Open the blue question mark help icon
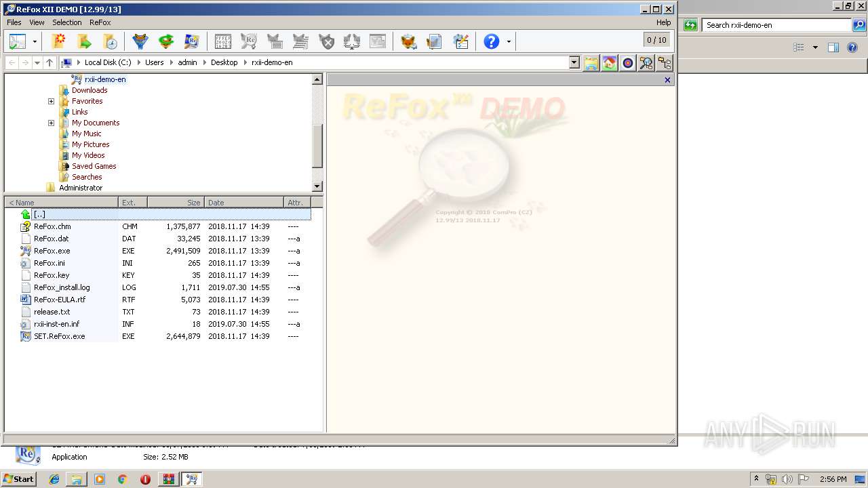Image resolution: width=868 pixels, height=488 pixels. tap(492, 41)
